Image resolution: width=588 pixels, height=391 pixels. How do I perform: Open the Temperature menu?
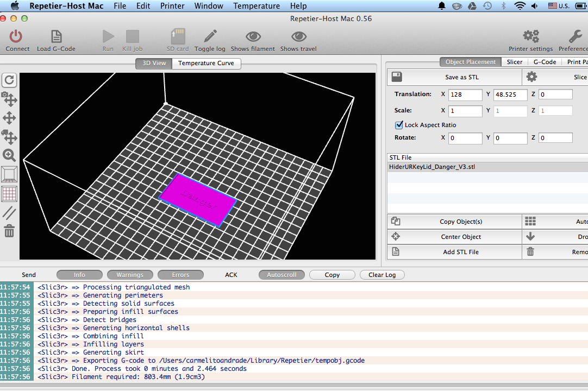pos(257,6)
